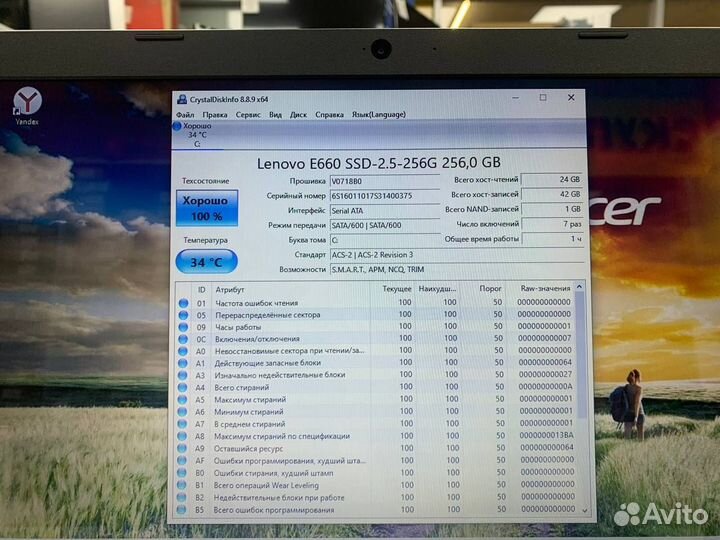Viewport: 720px width, 540px height.
Task: Select the row Действующие запасные блоки
Action: tap(375, 363)
